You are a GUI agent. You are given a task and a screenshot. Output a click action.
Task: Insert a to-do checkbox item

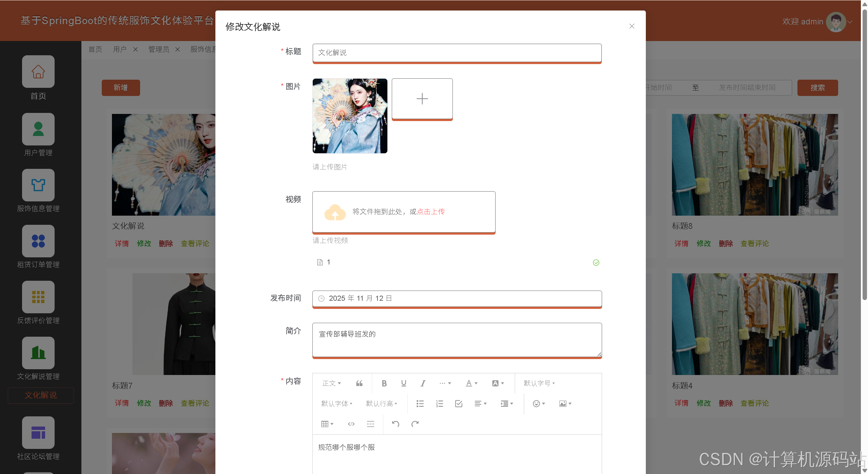(x=459, y=403)
